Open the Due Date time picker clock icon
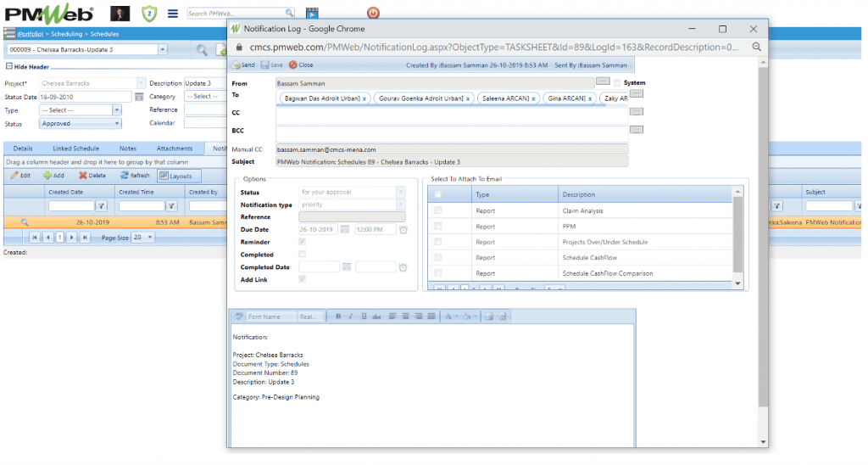Viewport: 868px width, 465px height. click(403, 229)
